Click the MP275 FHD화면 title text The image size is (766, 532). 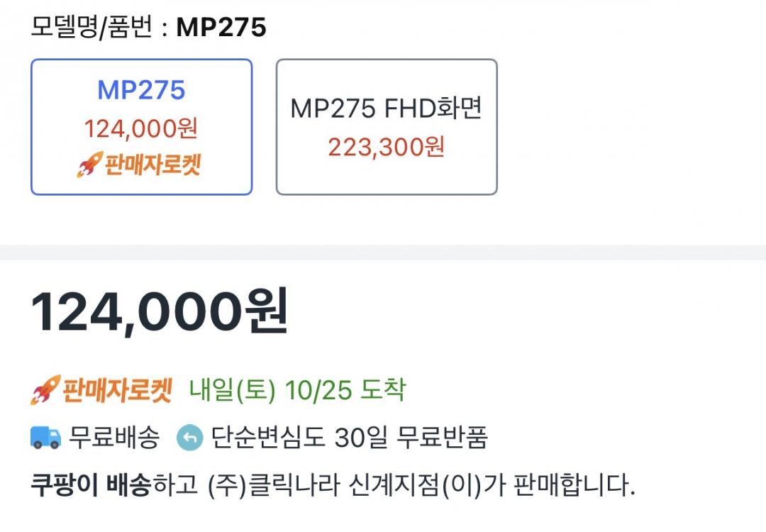tap(386, 109)
